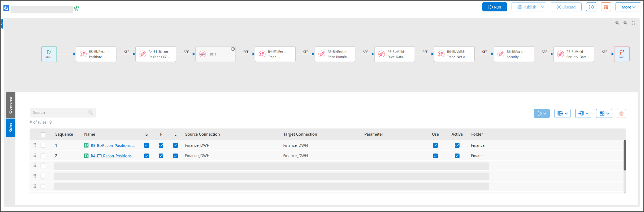
Task: Tick the select-all checkbox in table header
Action: click(43, 135)
